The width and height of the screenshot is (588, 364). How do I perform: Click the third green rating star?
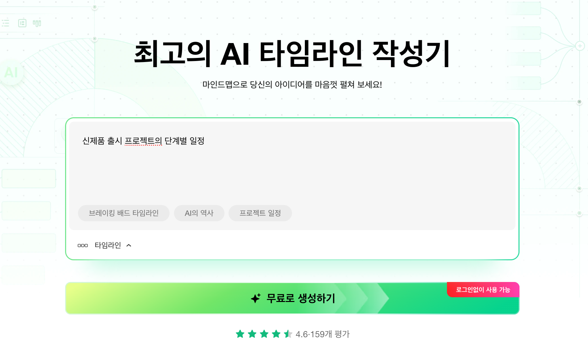(264, 334)
